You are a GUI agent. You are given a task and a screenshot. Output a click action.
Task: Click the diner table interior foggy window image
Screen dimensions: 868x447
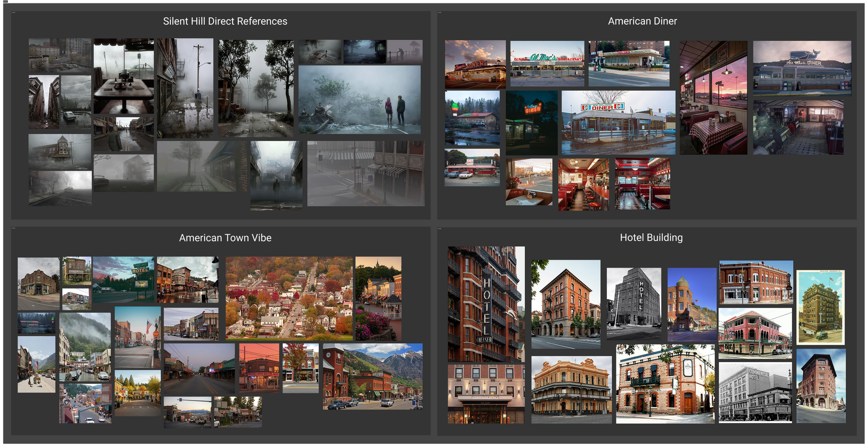(x=124, y=76)
